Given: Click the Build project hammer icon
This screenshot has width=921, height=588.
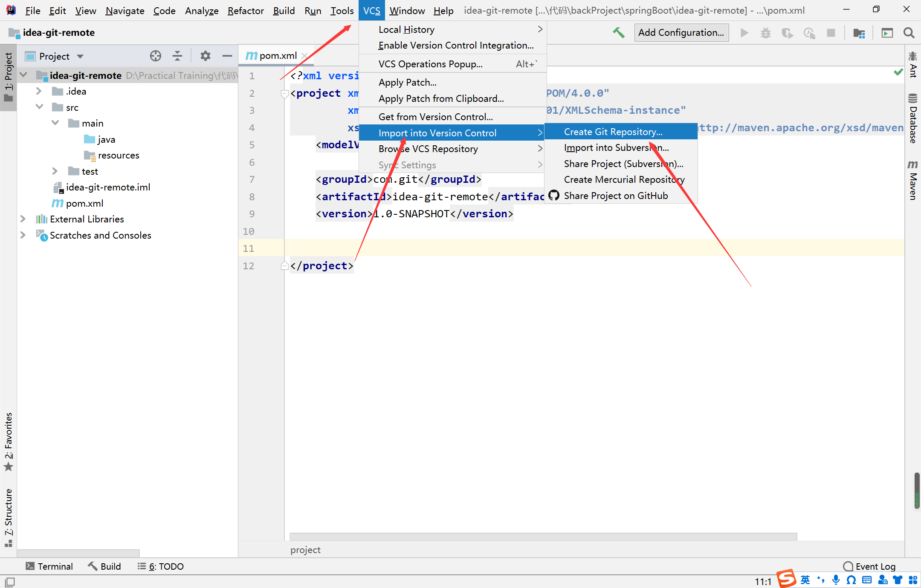Looking at the screenshot, I should (619, 33).
